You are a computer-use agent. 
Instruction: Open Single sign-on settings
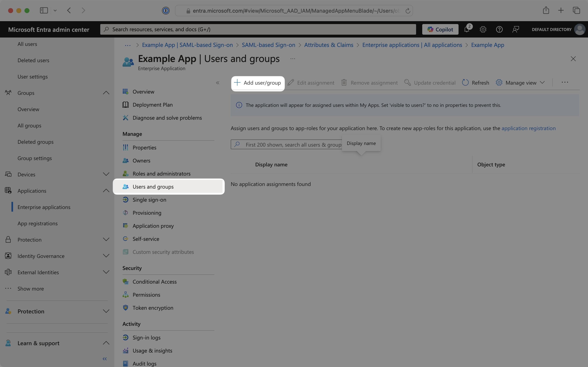coord(149,200)
